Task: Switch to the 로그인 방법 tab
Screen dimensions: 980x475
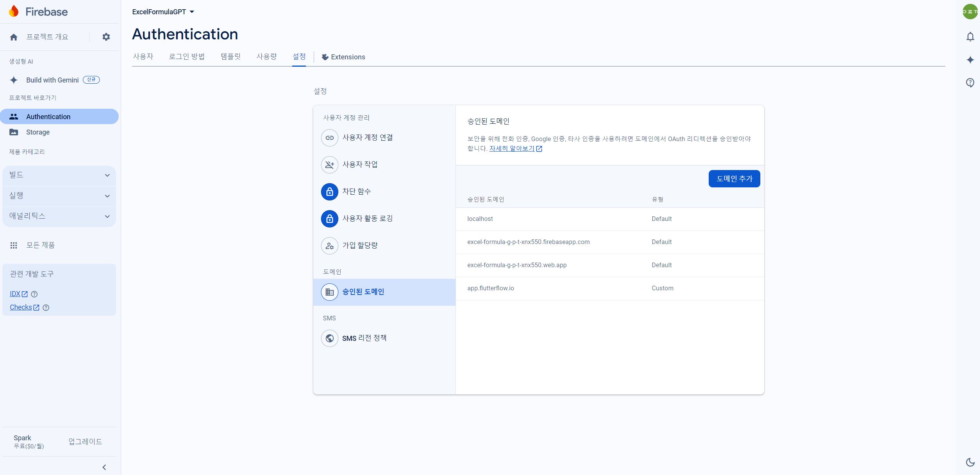Action: pos(187,57)
